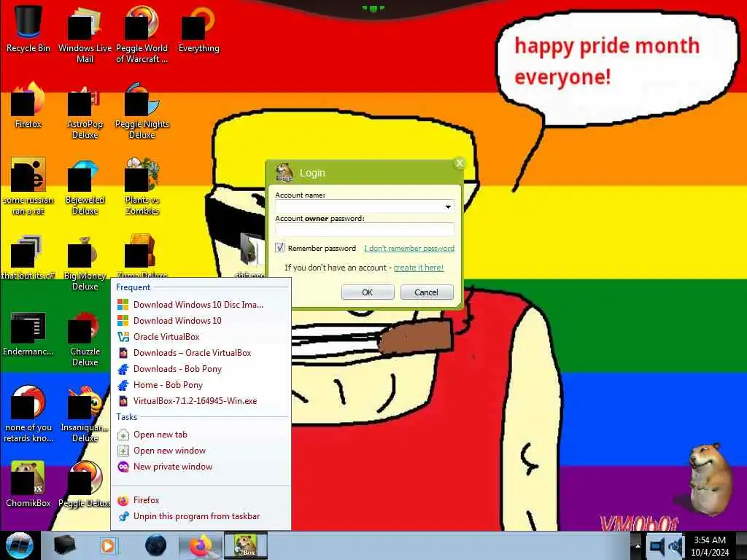Click Cancel in the Login dialog
This screenshot has height=560, width=747.
pos(426,292)
